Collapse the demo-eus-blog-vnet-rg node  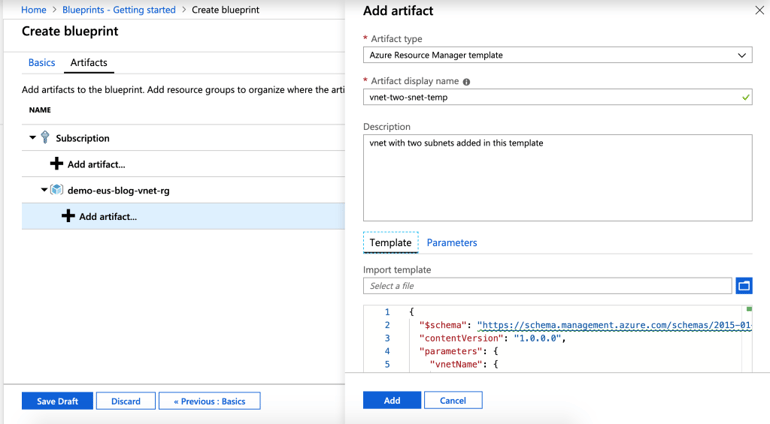pyautogui.click(x=44, y=190)
